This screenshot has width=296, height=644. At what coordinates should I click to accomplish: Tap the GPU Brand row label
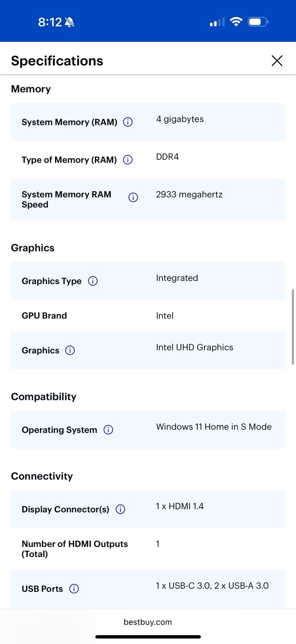[x=44, y=316]
